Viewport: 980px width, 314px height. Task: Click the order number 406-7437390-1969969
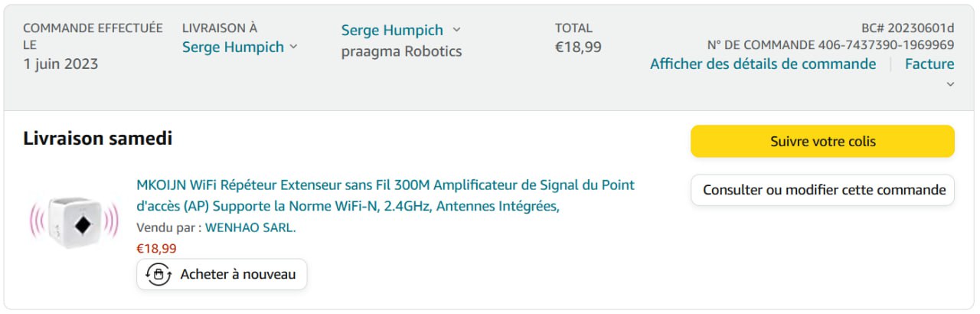[x=886, y=45]
